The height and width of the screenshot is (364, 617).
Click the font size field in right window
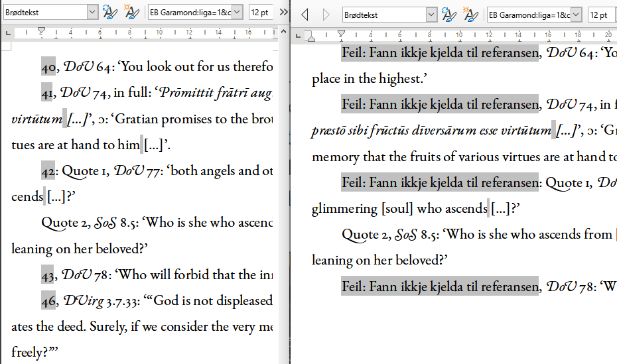(600, 15)
